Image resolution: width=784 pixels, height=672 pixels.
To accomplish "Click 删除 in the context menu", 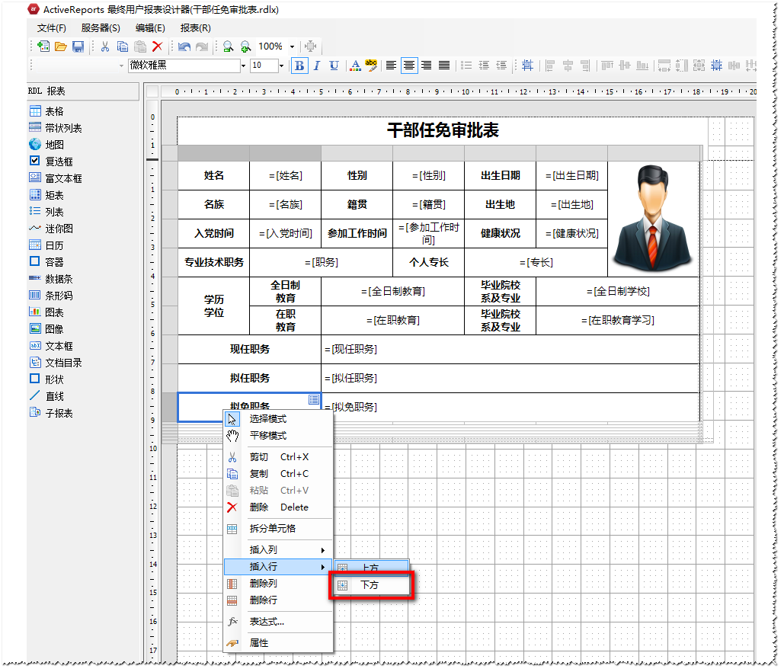I will pos(278,507).
